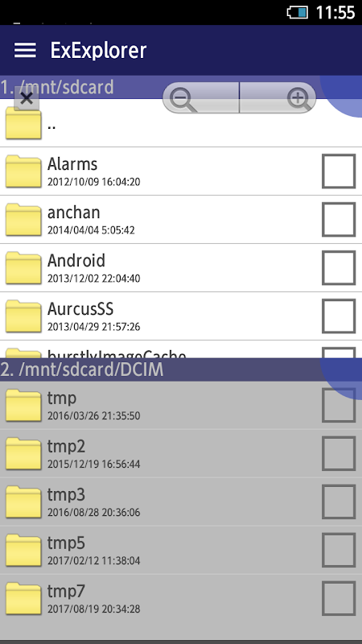362x644 pixels.
Task: Tick the AurcusSS checkbox
Action: point(339,316)
